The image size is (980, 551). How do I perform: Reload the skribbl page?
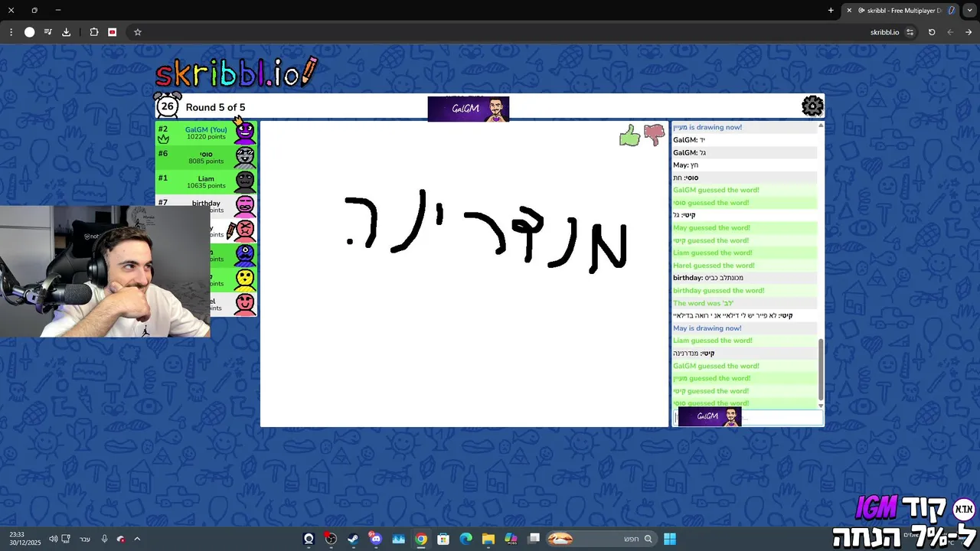[932, 32]
